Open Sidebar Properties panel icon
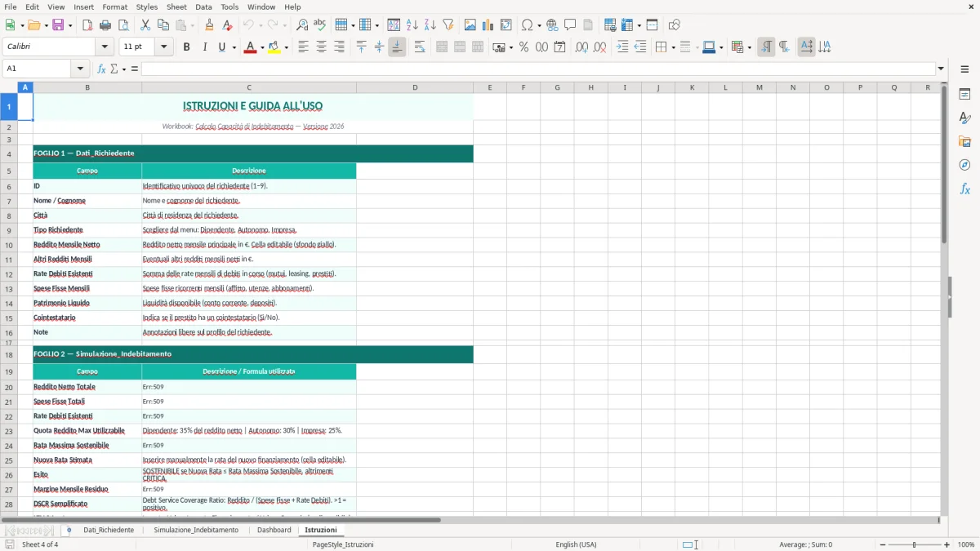The image size is (980, 551). (964, 94)
